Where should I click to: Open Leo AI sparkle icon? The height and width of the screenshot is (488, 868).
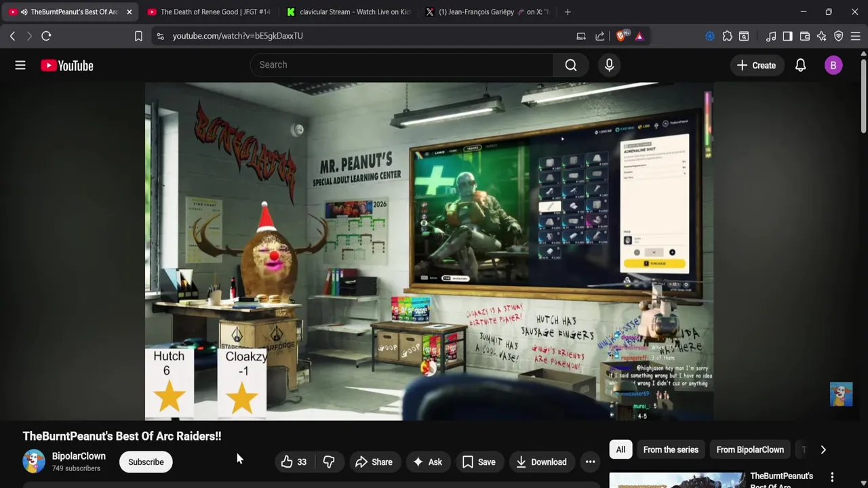[821, 36]
